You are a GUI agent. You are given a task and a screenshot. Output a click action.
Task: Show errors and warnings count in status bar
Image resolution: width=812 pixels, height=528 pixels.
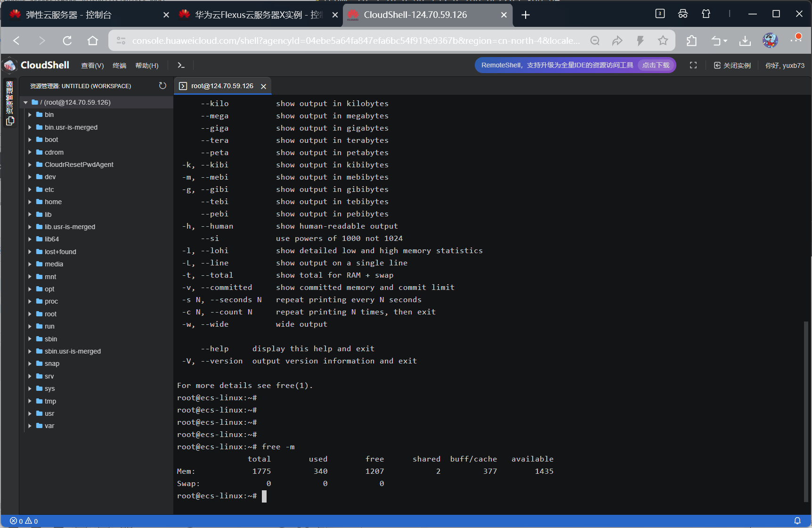pos(24,521)
